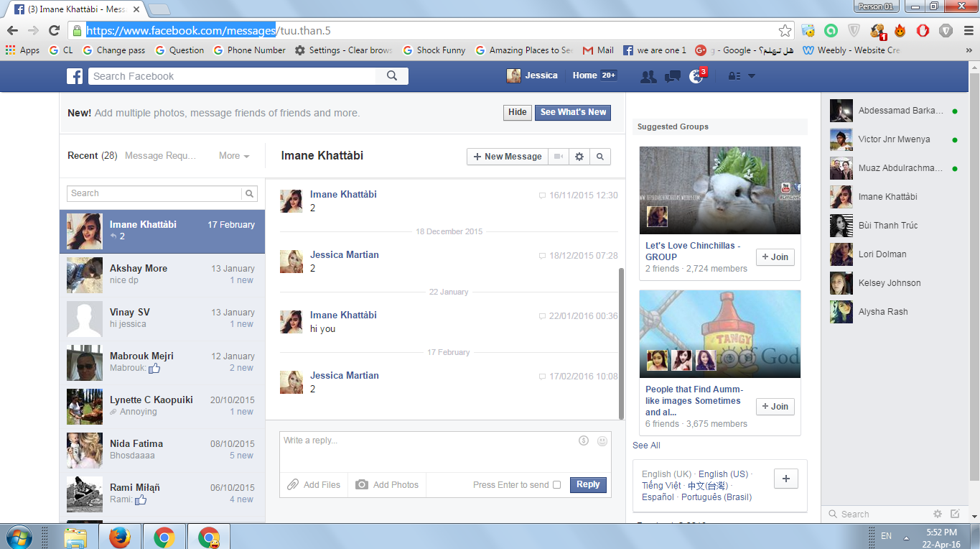The height and width of the screenshot is (549, 980).
Task: Select English (US) language link
Action: 723,474
